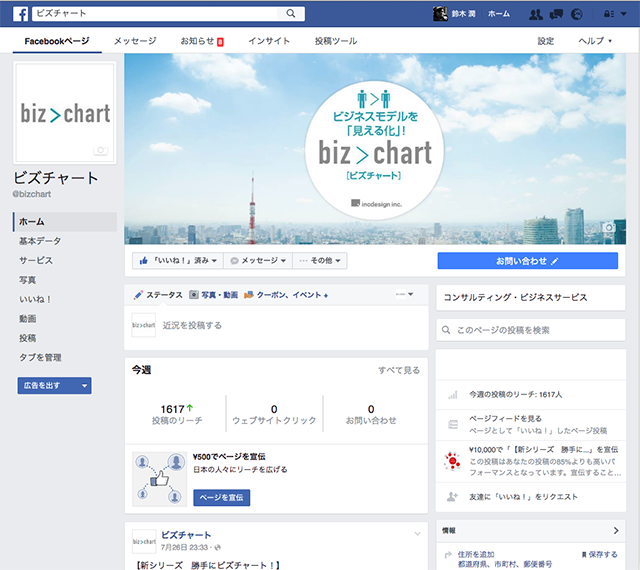Click the biz>chart profile picture

point(65,113)
